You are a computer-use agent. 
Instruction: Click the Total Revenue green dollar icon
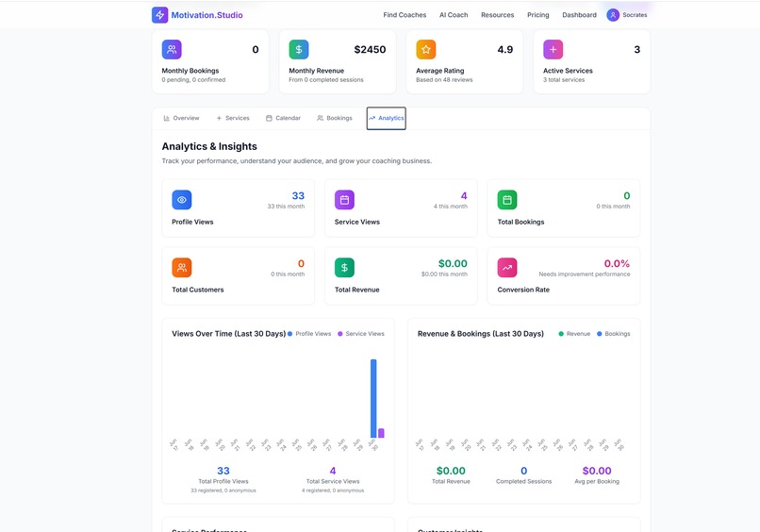click(x=344, y=268)
